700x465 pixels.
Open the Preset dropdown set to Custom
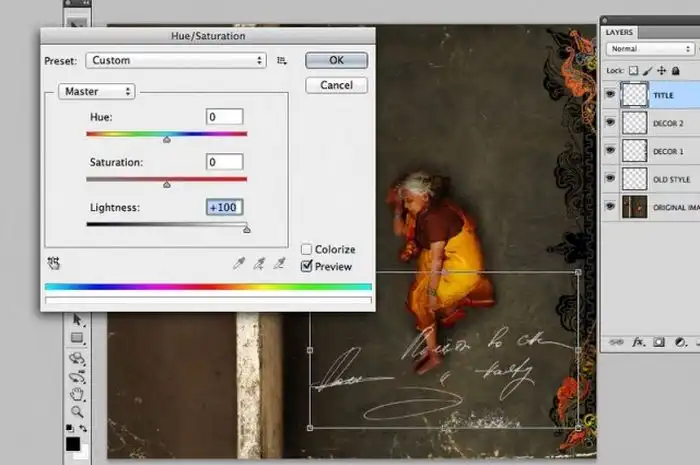tap(176, 60)
